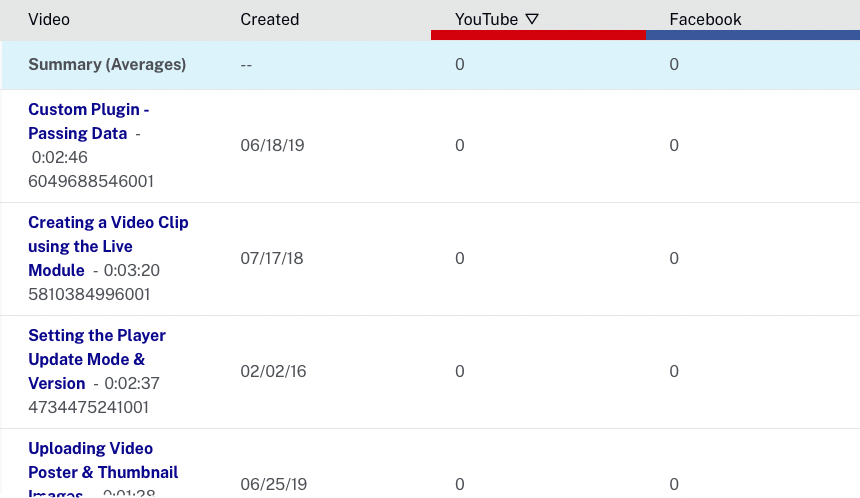860x498 pixels.
Task: Open Uploading Video Poster & Thumbnail video link
Action: (103, 460)
